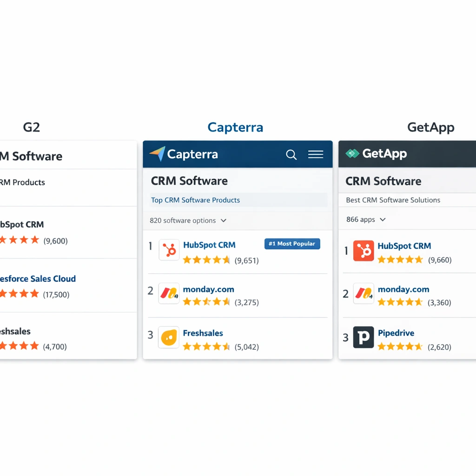Select Best CRM Software Solutions heading

point(393,200)
